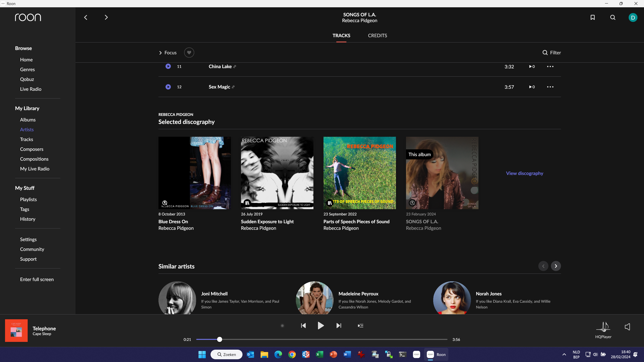Click play count for China Lake
This screenshot has width=644, height=362.
532,66
